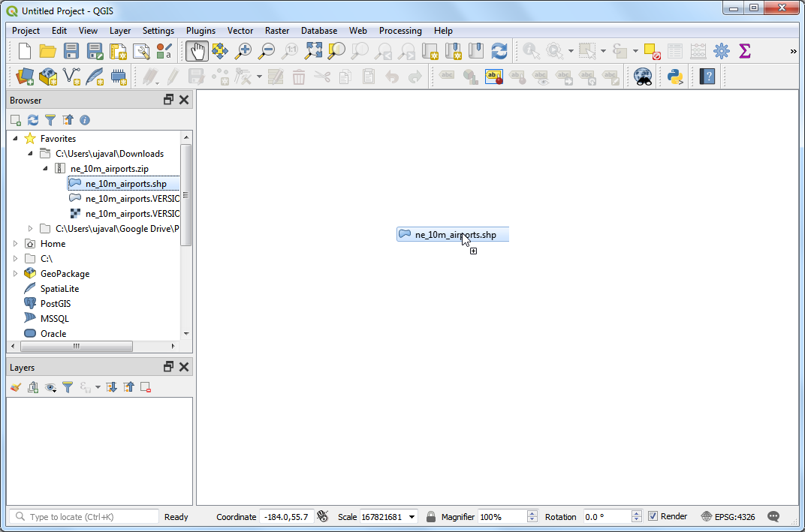Toggle the scale lock icon in status bar

coord(431,516)
